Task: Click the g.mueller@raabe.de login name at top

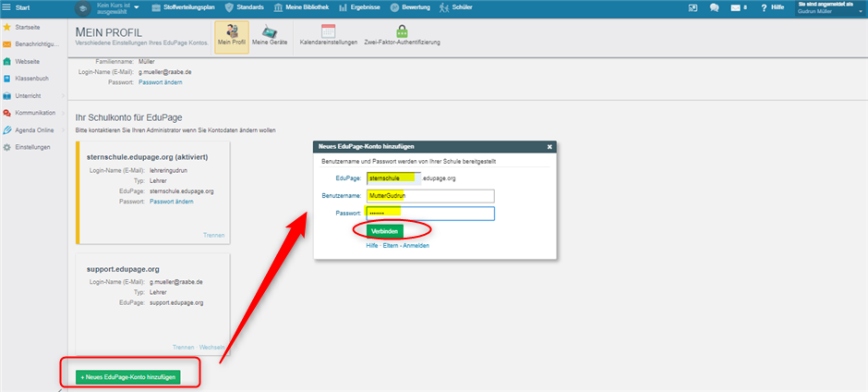Action: (x=165, y=72)
